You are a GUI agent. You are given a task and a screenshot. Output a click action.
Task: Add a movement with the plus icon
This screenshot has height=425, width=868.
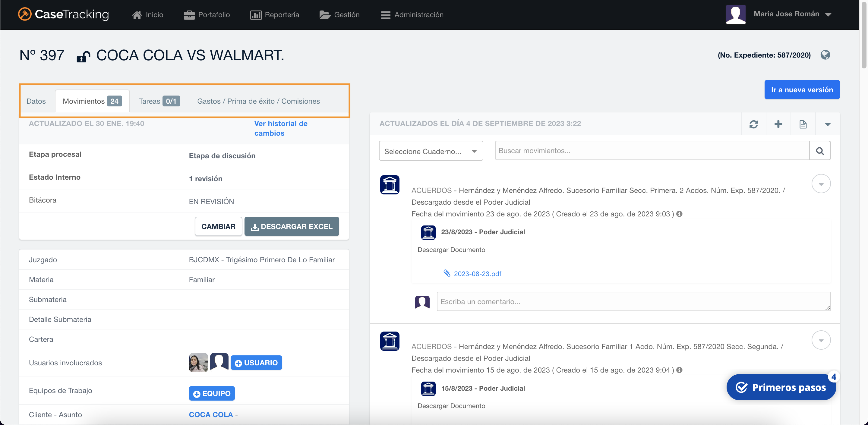(x=778, y=124)
